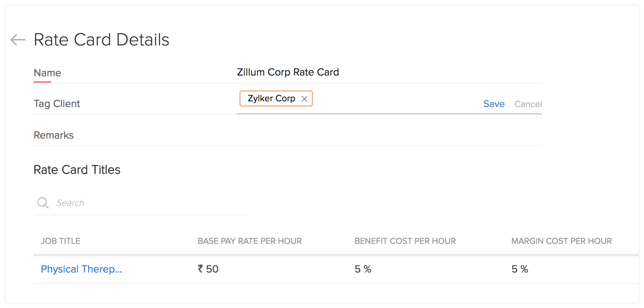
Task: Focus the Rate Card Titles search field
Action: click(143, 203)
